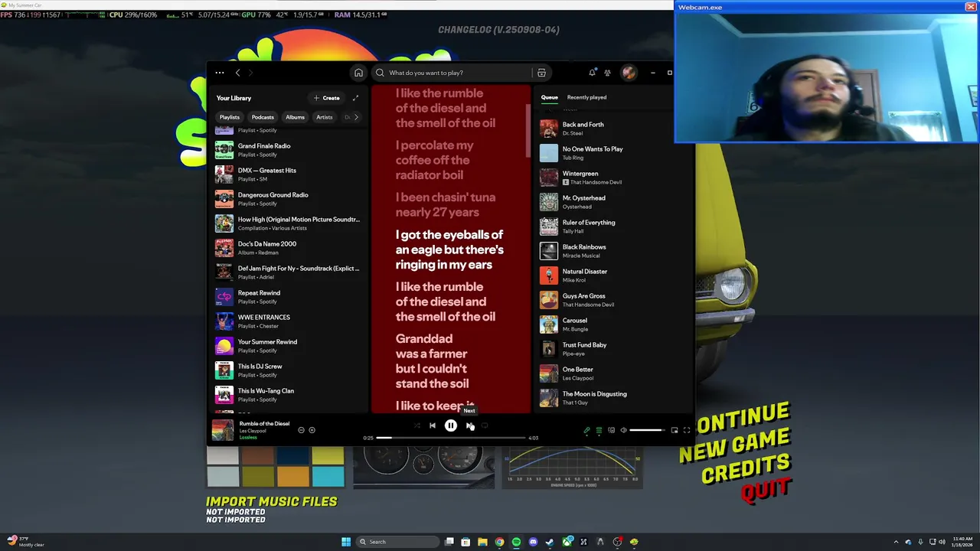Jump to lyric 'Granddad was a farmer'

point(433,361)
